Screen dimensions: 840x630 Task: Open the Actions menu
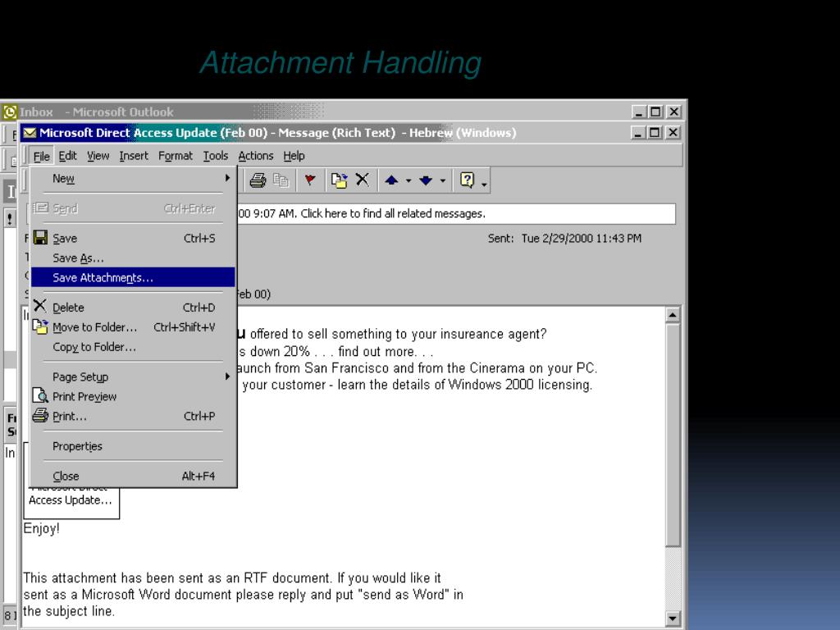256,156
